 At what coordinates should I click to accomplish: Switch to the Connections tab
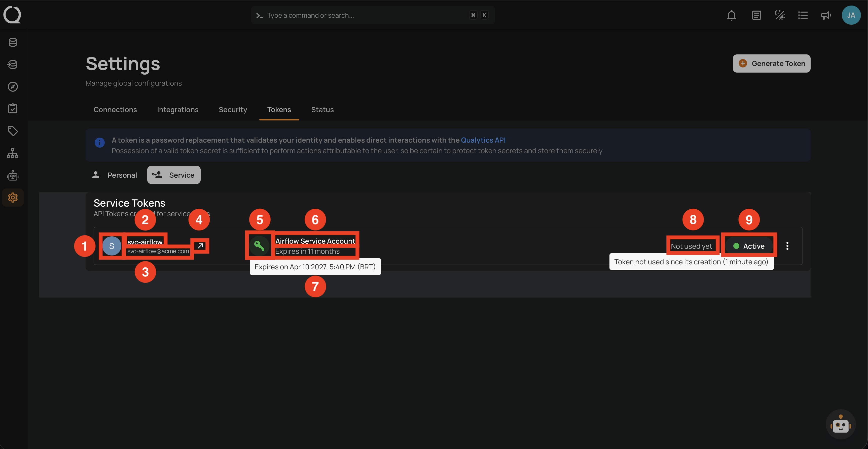click(115, 110)
